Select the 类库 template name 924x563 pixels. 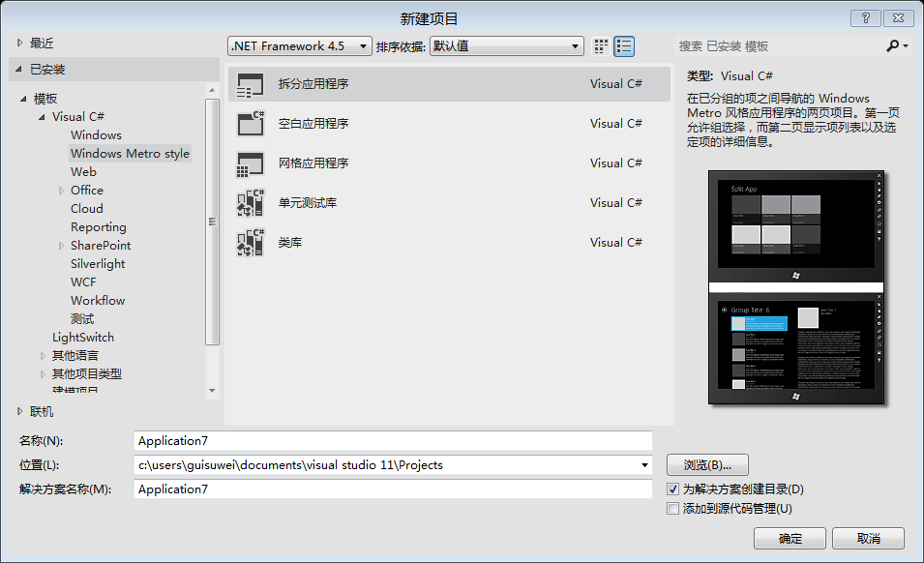click(290, 243)
